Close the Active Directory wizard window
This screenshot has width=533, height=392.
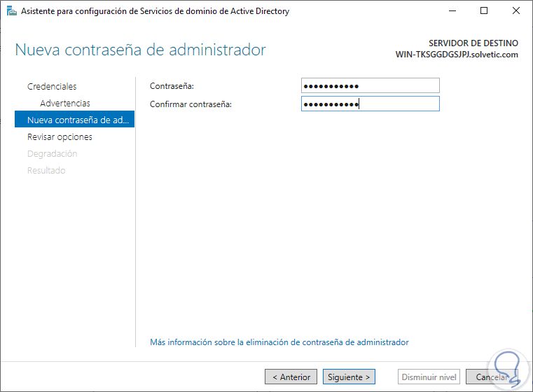click(x=516, y=11)
